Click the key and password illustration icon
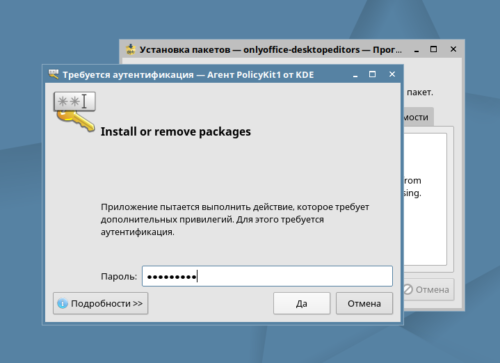 coord(75,112)
